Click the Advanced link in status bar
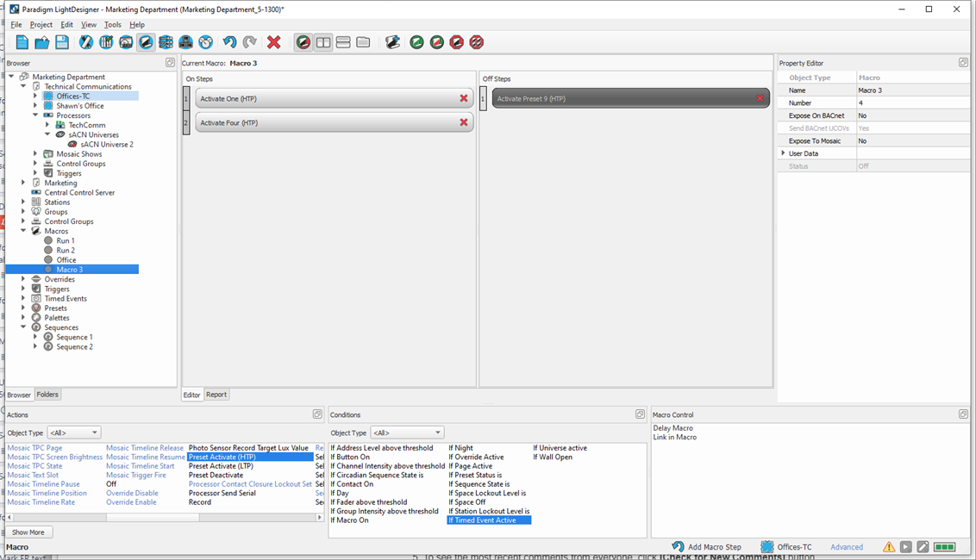Image resolution: width=976 pixels, height=560 pixels. point(846,547)
